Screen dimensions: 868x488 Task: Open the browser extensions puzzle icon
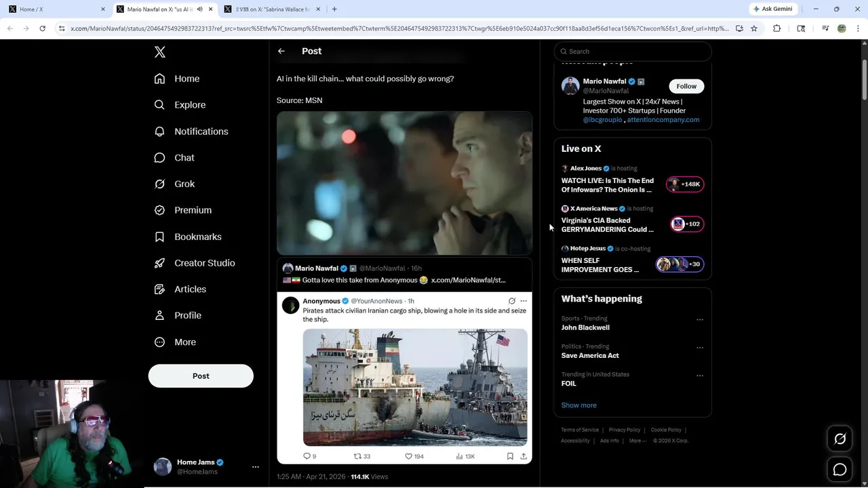click(x=777, y=28)
